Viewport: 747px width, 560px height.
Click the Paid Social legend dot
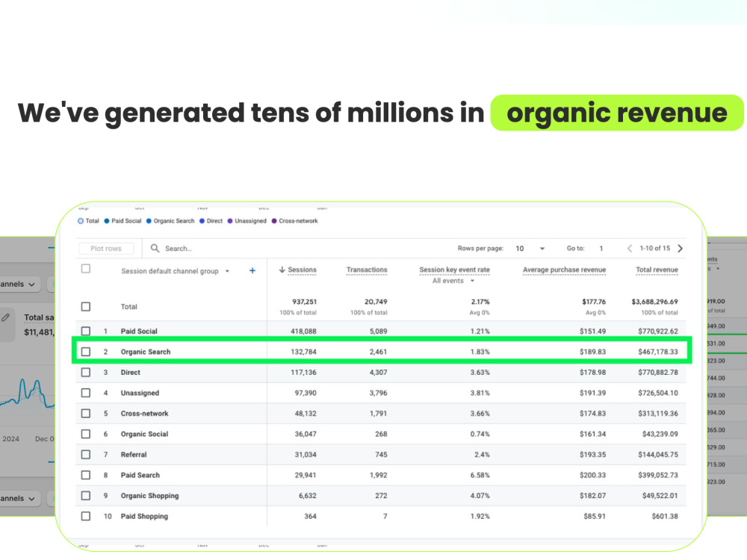click(107, 221)
